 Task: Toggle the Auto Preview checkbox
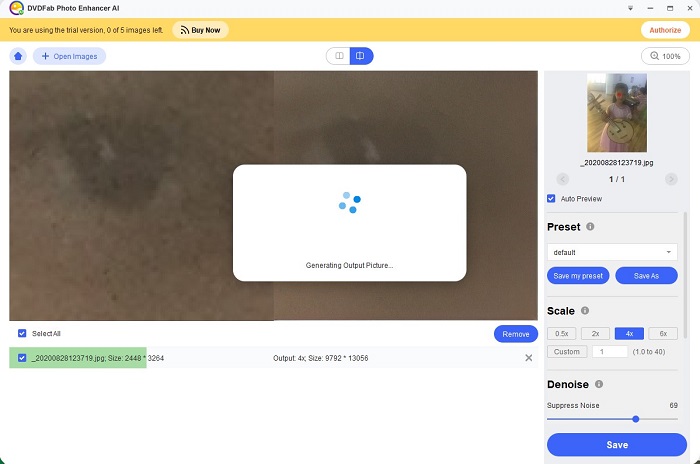552,198
